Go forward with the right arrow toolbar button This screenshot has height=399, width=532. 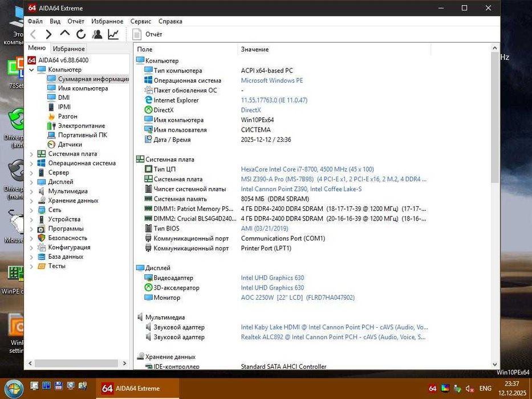[x=48, y=34]
